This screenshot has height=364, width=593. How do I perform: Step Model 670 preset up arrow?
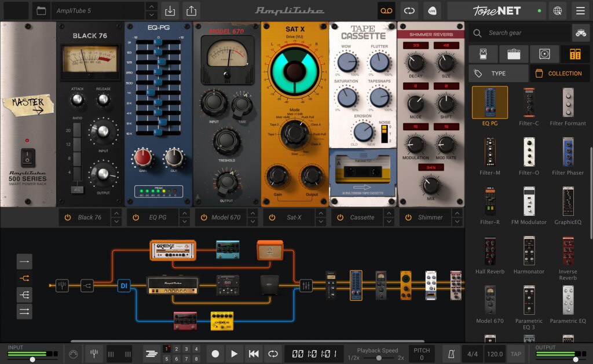click(x=252, y=213)
